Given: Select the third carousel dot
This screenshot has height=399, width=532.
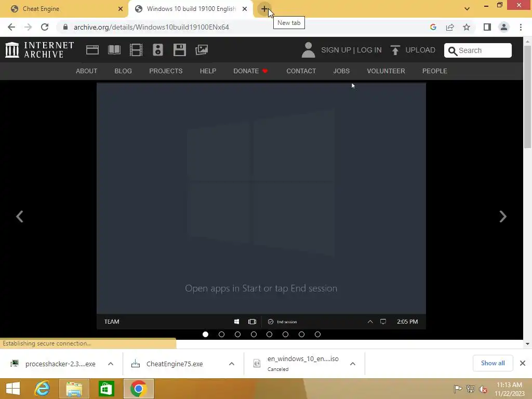Looking at the screenshot, I should coord(237,335).
